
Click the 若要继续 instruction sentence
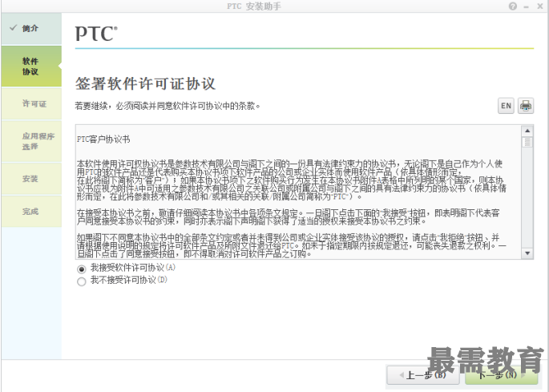point(168,106)
